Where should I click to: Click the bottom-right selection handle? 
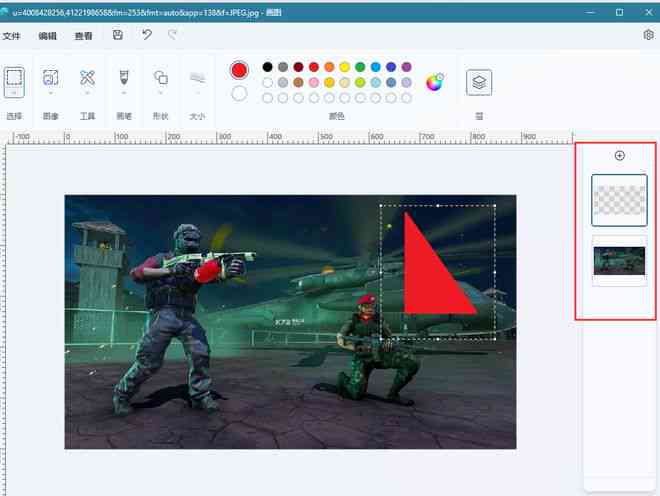pyautogui.click(x=495, y=339)
